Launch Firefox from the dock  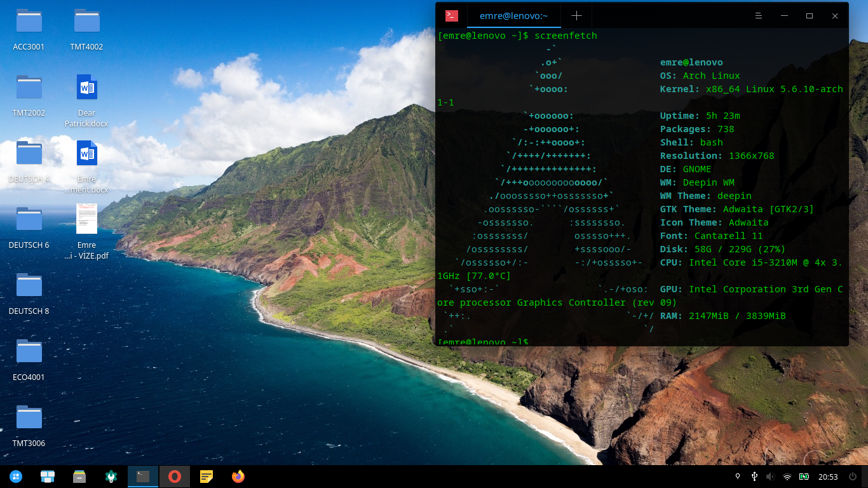[238, 477]
